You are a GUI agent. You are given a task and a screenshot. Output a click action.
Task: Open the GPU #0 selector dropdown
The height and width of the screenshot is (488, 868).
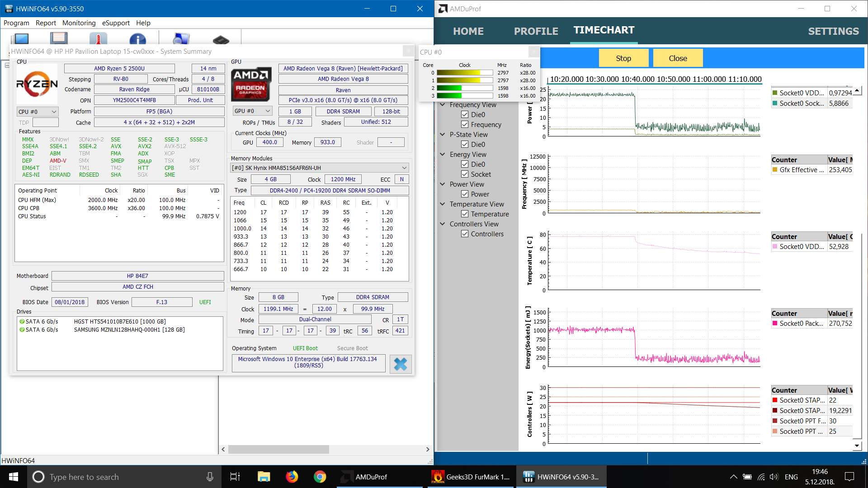[252, 111]
